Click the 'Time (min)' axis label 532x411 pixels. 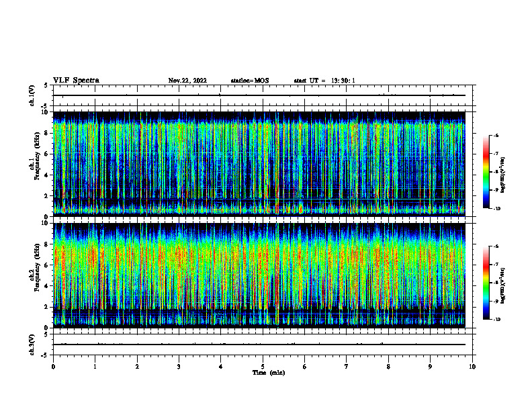[269, 373]
